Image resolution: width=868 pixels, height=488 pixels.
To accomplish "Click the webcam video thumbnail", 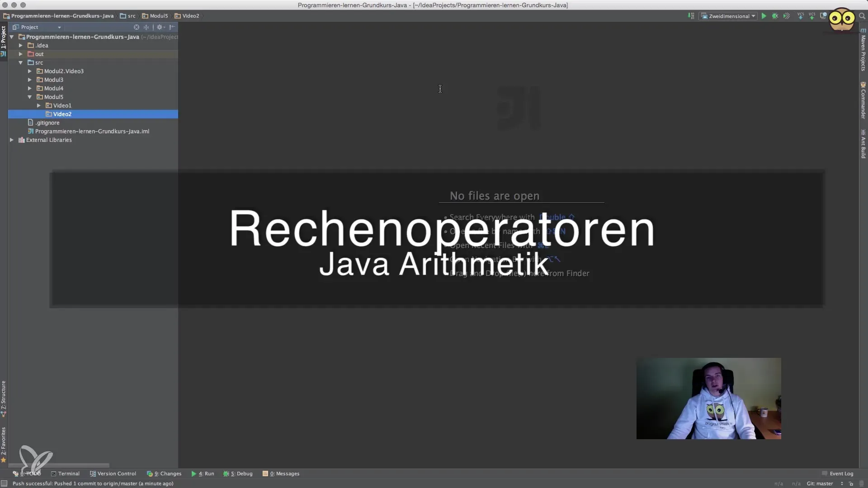I will click(x=708, y=399).
